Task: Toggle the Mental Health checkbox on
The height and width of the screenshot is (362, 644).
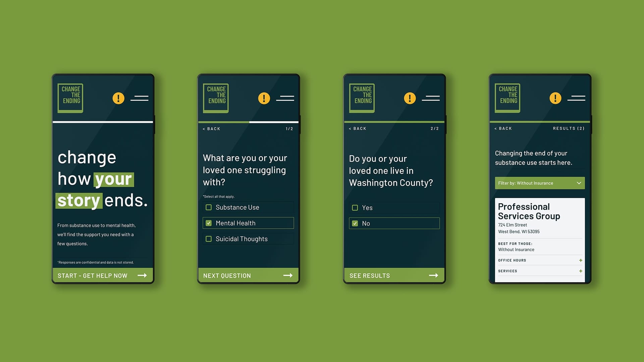Action: (208, 223)
